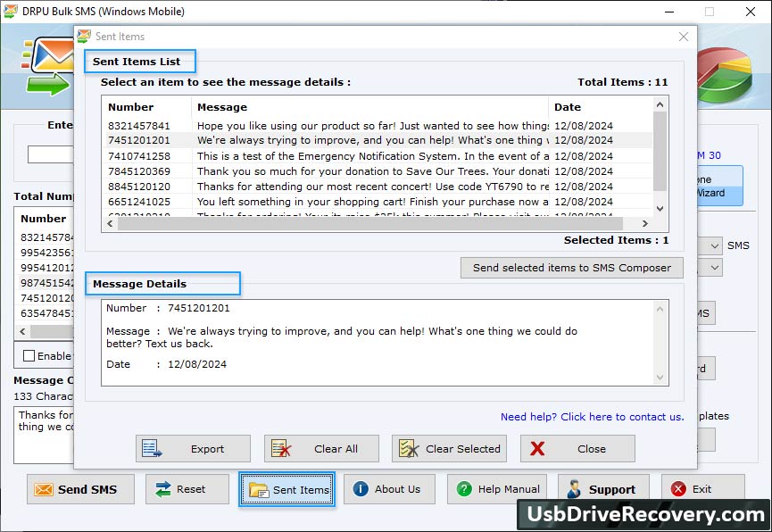Click the Support person icon
This screenshot has width=772, height=532.
pyautogui.click(x=574, y=489)
